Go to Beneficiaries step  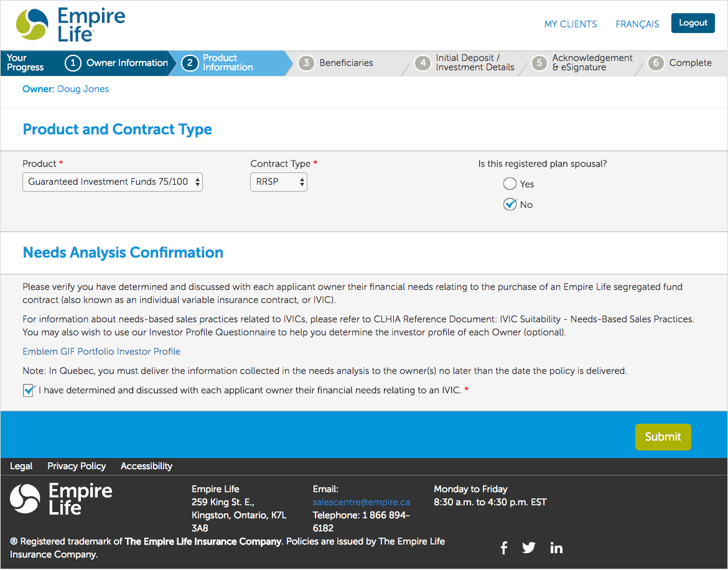[x=346, y=63]
